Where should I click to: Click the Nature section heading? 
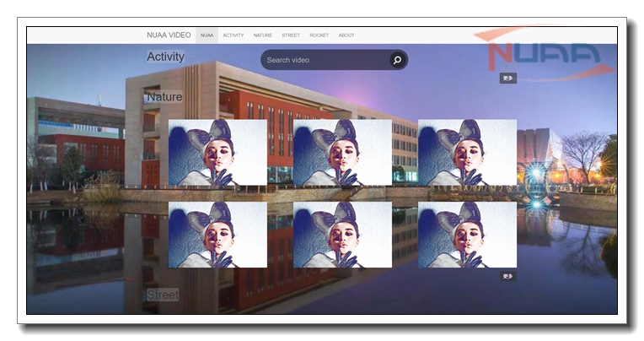point(164,97)
